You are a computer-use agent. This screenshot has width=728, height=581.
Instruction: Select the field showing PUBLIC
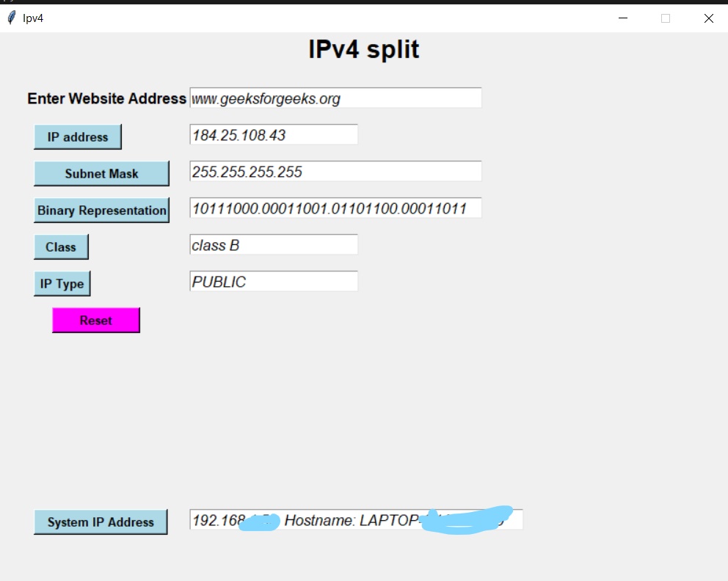click(x=274, y=281)
